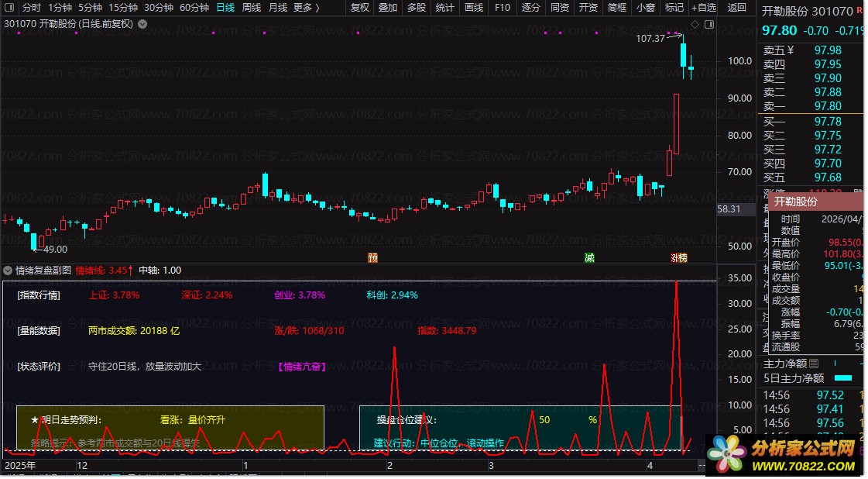Image resolution: width=868 pixels, height=479 pixels.
Task: Expand 情绪复盘副图 indicator dropdown
Action: click(x=8, y=271)
